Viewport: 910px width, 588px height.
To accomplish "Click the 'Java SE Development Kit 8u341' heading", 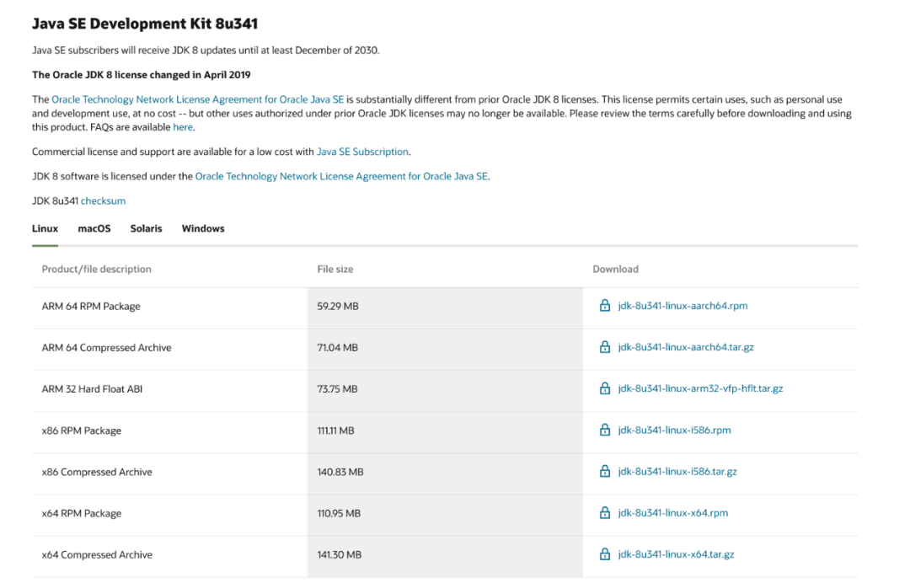I will pyautogui.click(x=145, y=24).
